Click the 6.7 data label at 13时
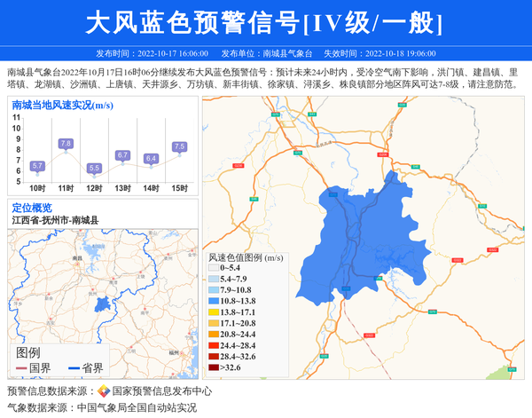The height and width of the screenshot is (418, 532). click(122, 155)
